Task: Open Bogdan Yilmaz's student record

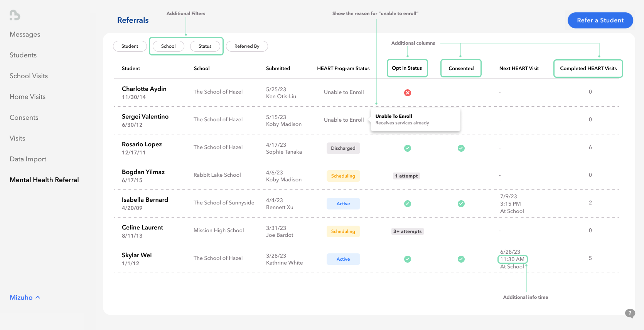Action: [x=143, y=172]
